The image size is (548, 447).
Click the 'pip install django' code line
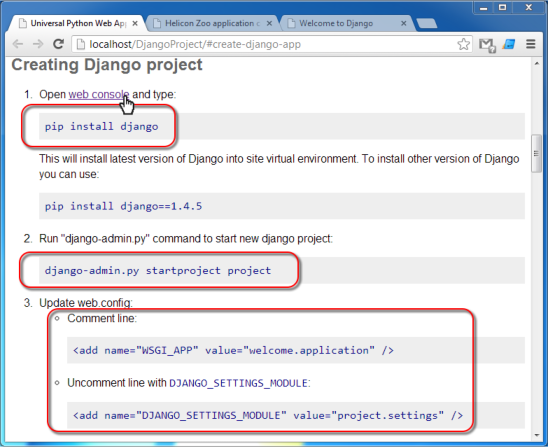[101, 127]
